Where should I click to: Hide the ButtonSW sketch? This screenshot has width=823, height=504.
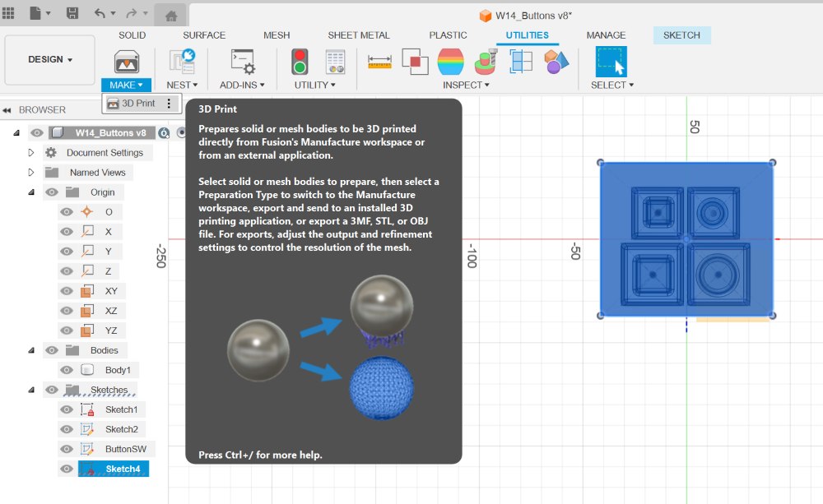(67, 450)
